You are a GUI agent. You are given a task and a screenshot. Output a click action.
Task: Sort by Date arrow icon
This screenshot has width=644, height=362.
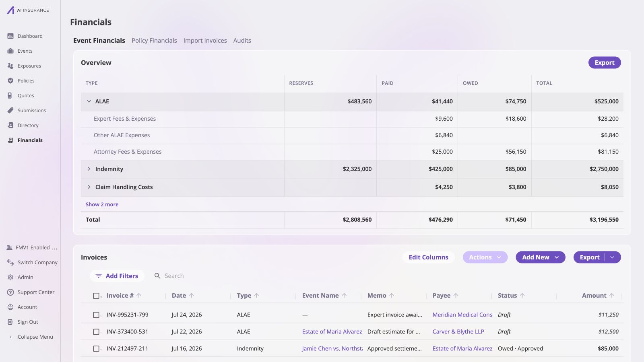point(192,296)
